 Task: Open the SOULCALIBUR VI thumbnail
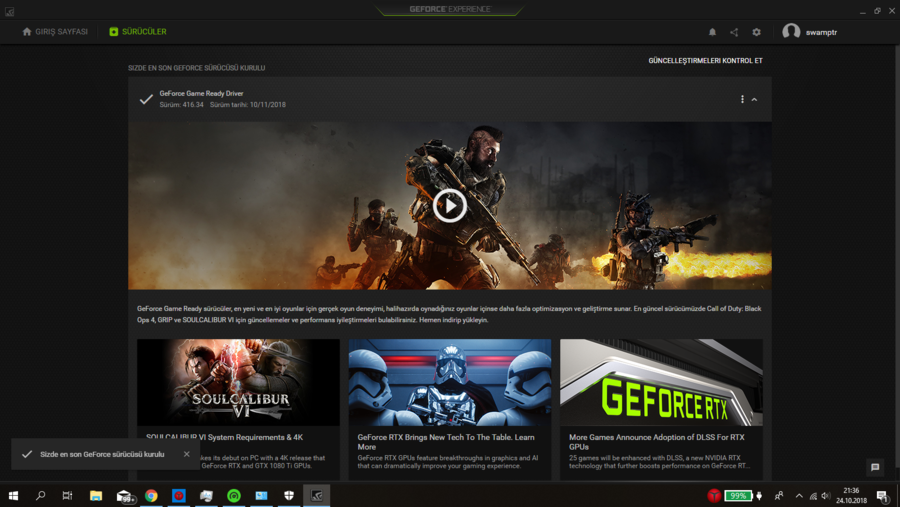coord(238,382)
